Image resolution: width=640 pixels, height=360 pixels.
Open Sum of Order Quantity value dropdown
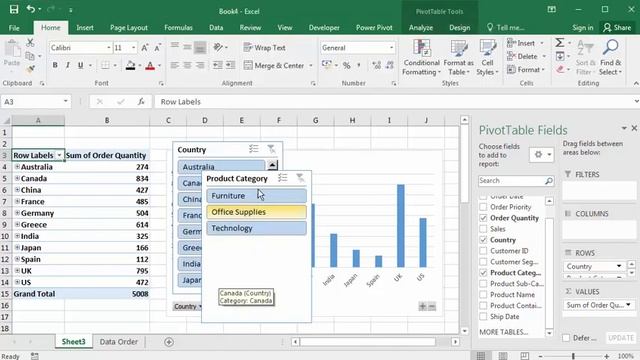(628, 305)
